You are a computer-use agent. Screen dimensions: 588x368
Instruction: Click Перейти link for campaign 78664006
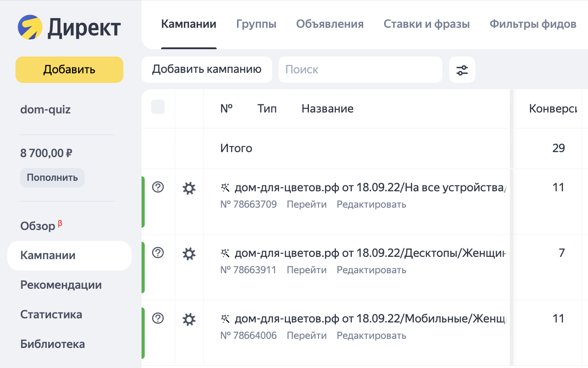click(306, 336)
